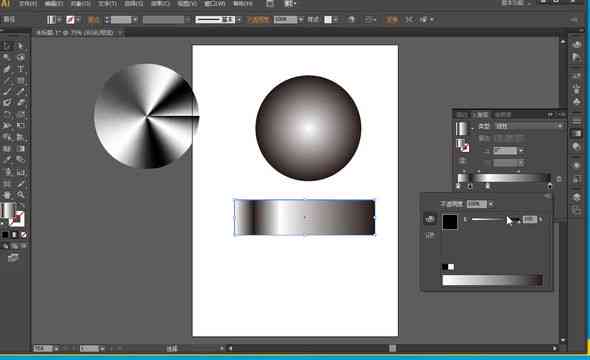
Task: Select the Magic Wand tool
Action: click(x=6, y=58)
